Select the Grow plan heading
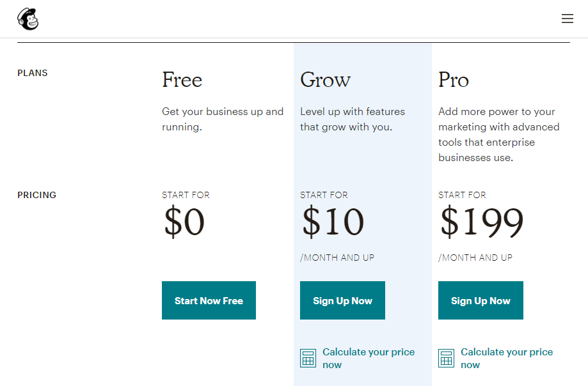588x386 pixels. 326,80
